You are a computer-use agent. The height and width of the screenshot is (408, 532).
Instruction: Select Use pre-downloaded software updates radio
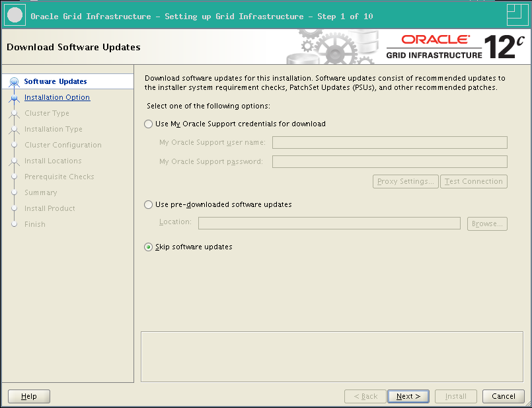(148, 205)
